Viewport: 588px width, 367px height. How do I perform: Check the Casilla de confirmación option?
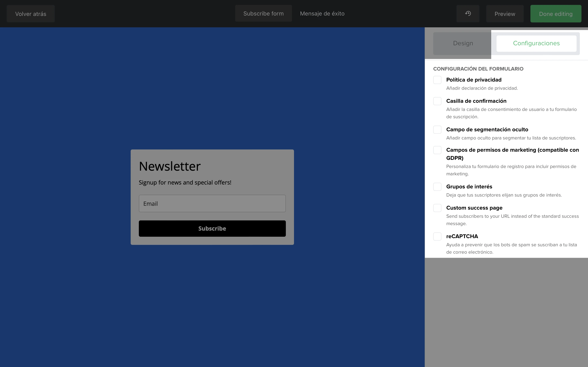tap(437, 101)
